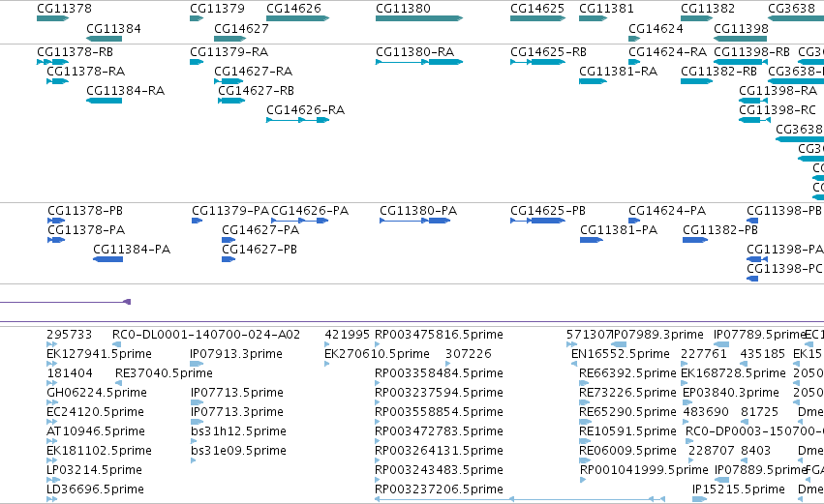Click EST 307226

(469, 354)
